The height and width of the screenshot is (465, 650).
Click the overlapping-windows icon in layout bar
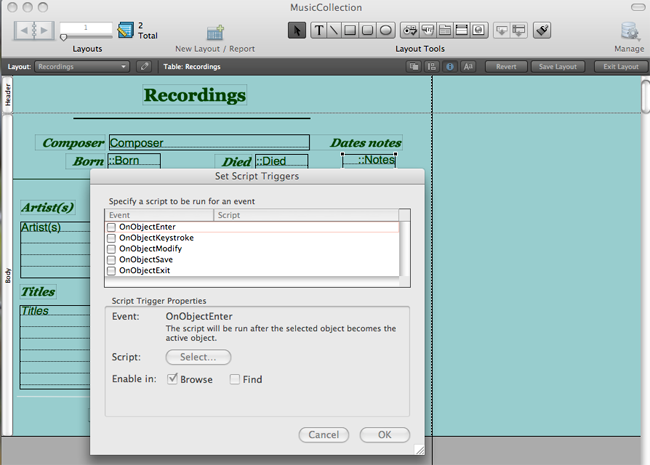pyautogui.click(x=414, y=66)
